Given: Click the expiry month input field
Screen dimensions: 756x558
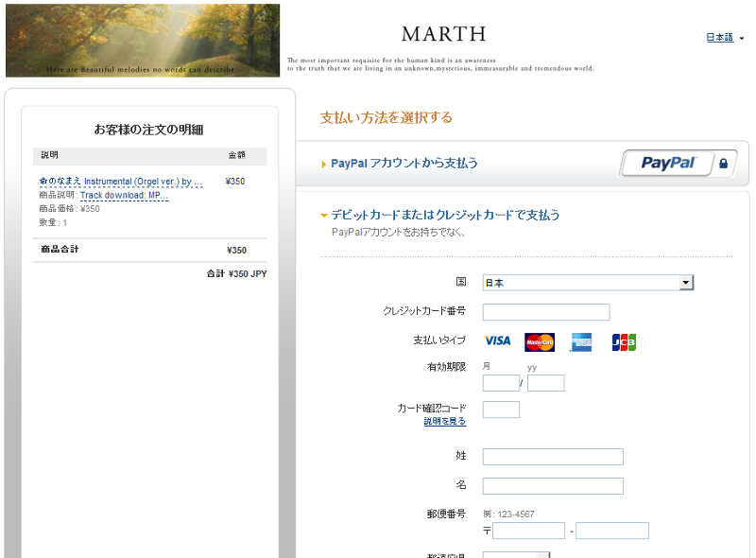Looking at the screenshot, I should pos(501,383).
